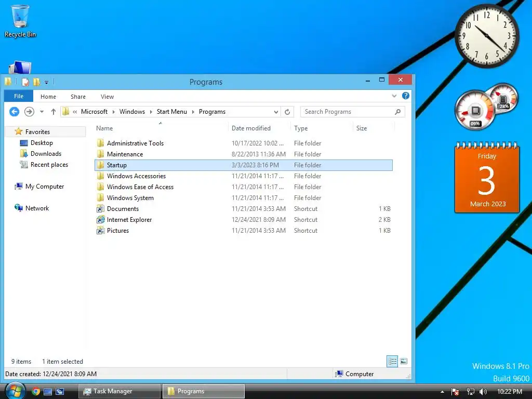This screenshot has width=532, height=399.
Task: Open the window switcher icon beside Task Manager
Action: (x=60, y=392)
